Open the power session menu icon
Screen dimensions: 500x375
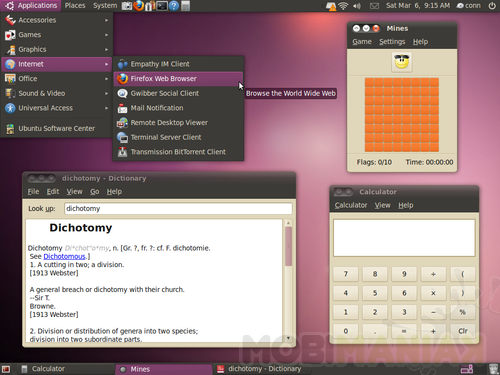(x=492, y=6)
